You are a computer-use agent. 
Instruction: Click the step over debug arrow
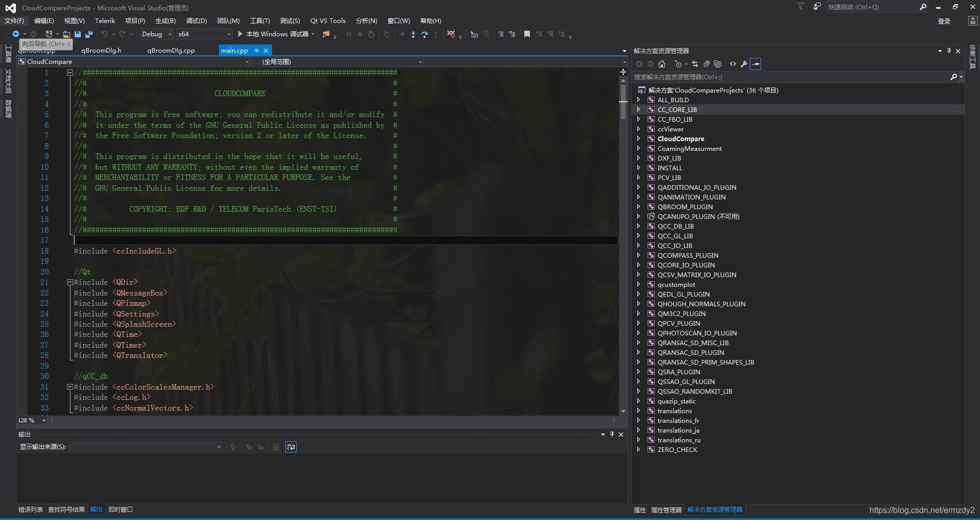pyautogui.click(x=425, y=34)
